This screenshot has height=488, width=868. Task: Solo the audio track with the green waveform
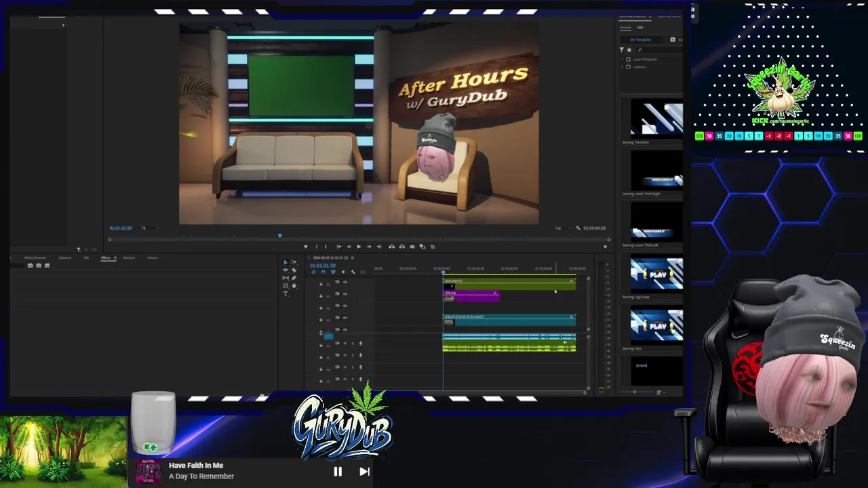353,343
